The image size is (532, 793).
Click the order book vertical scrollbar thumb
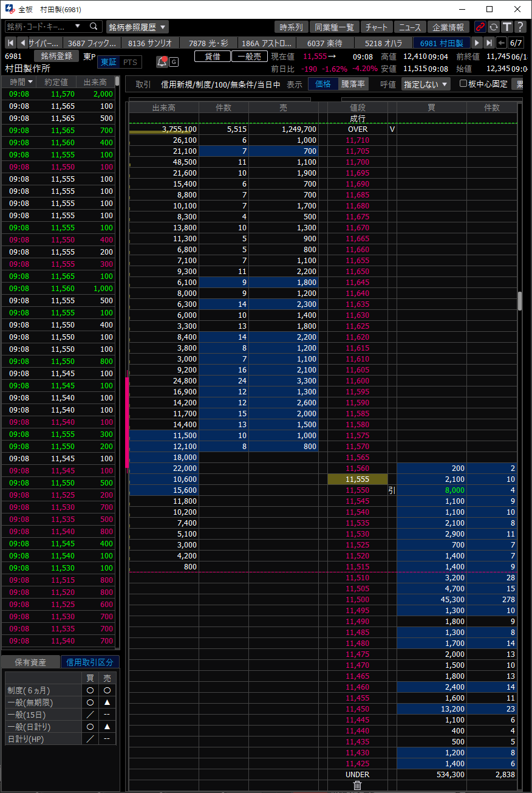coord(520,301)
